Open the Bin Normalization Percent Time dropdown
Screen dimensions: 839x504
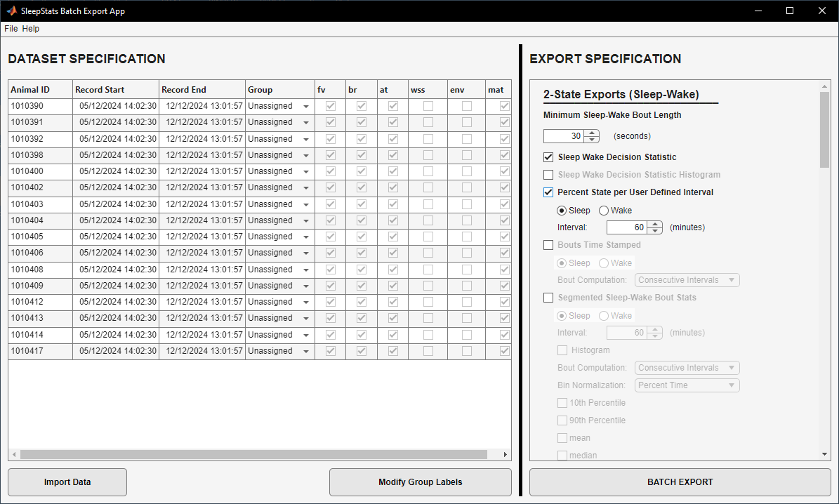point(687,386)
